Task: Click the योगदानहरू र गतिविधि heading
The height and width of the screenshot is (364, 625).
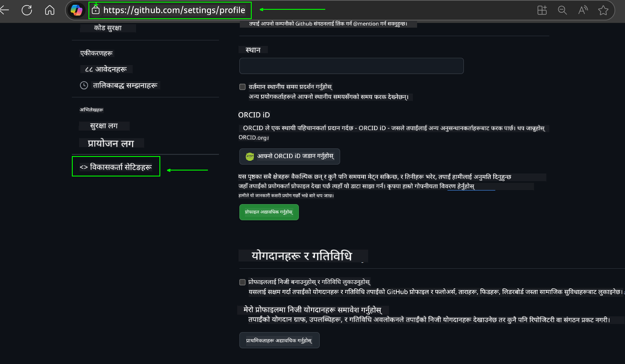Action: [x=301, y=256]
